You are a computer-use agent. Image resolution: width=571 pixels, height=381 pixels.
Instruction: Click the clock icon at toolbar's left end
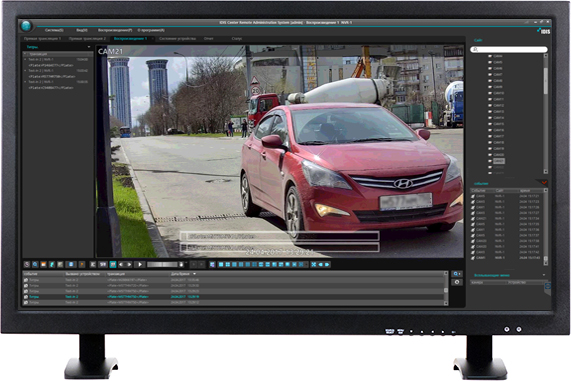coord(27,264)
